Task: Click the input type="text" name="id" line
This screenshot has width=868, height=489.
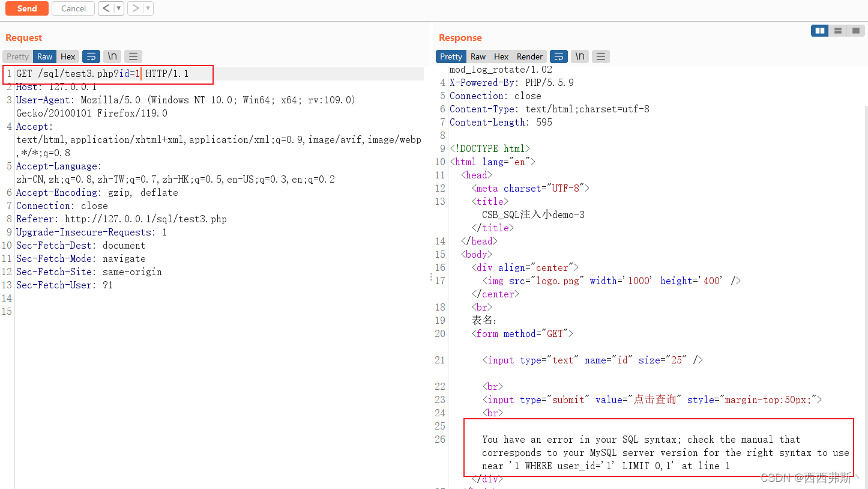Action: click(592, 360)
